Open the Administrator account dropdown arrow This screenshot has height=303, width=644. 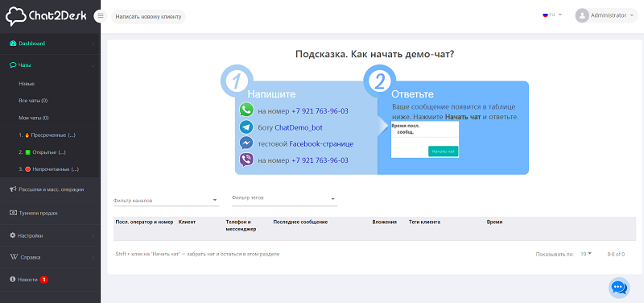(631, 15)
